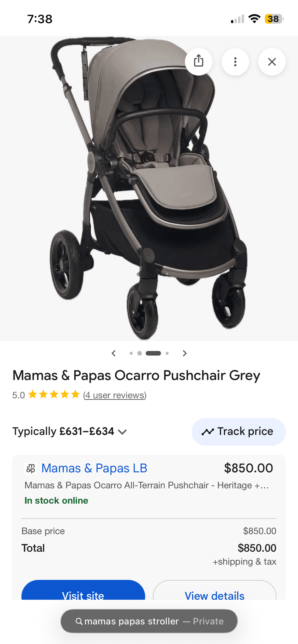Tap the Mamas & Papas store logo
Viewport: 298px width, 644px height.
point(31,468)
